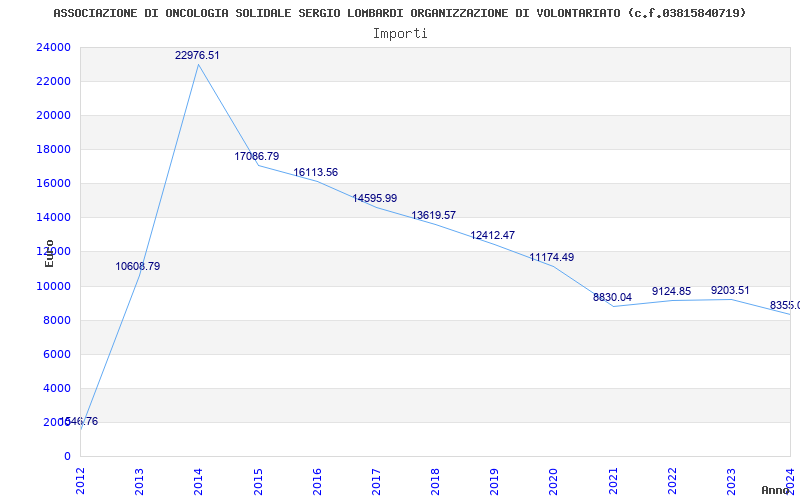Screen dimensions: 800x500
Task: Select the 2019 x-axis year label
Action: coord(494,481)
